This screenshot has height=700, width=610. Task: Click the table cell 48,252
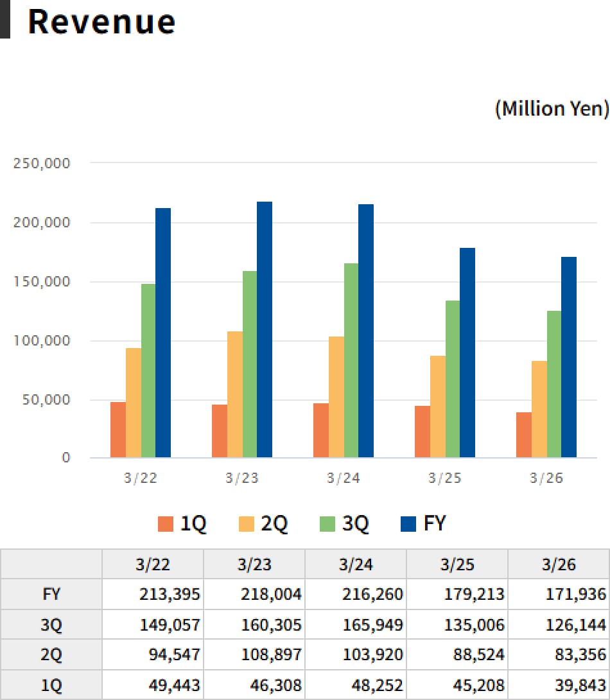pyautogui.click(x=356, y=685)
